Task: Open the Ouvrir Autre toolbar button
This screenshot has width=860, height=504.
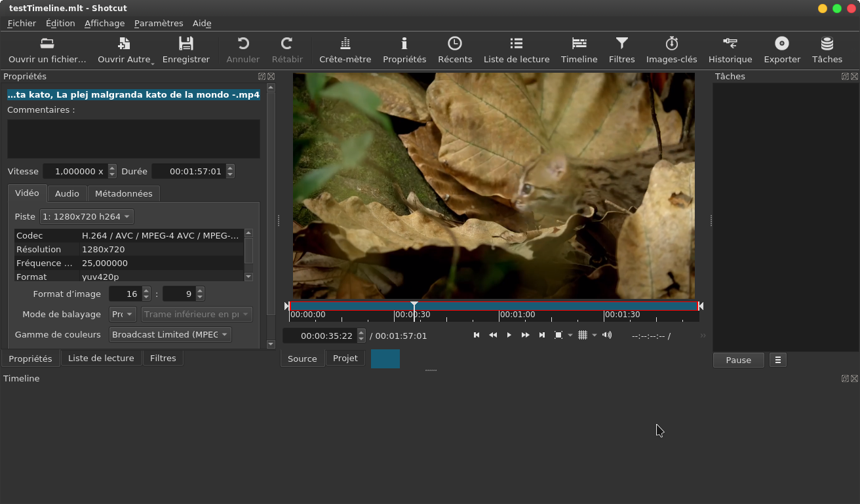Action: (x=125, y=50)
